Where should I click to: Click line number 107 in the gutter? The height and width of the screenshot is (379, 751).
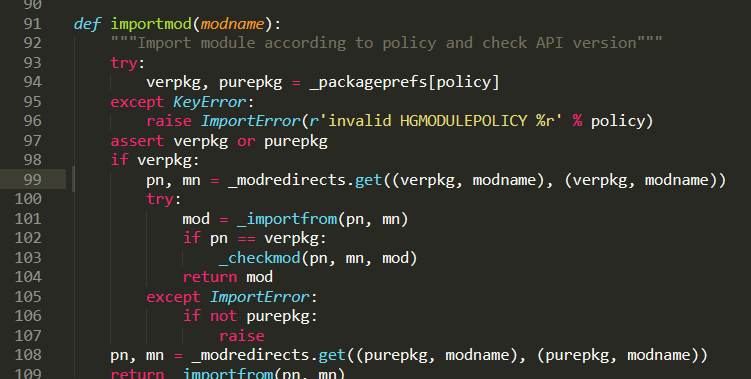tap(28, 336)
